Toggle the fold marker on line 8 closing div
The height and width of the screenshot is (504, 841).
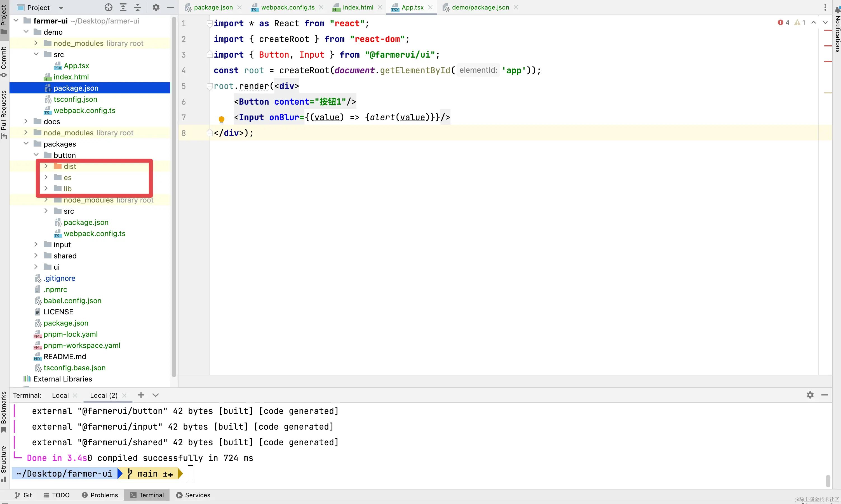click(x=210, y=133)
